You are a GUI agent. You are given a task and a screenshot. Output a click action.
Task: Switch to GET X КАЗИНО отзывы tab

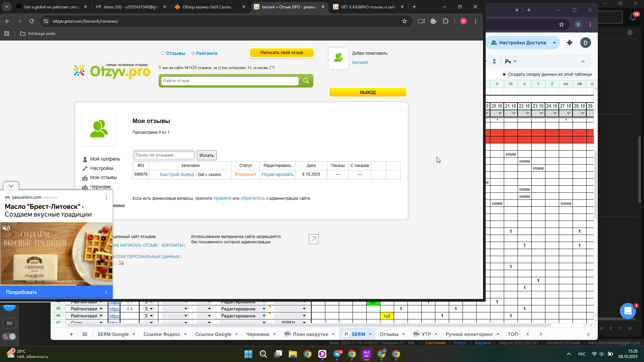[368, 7]
